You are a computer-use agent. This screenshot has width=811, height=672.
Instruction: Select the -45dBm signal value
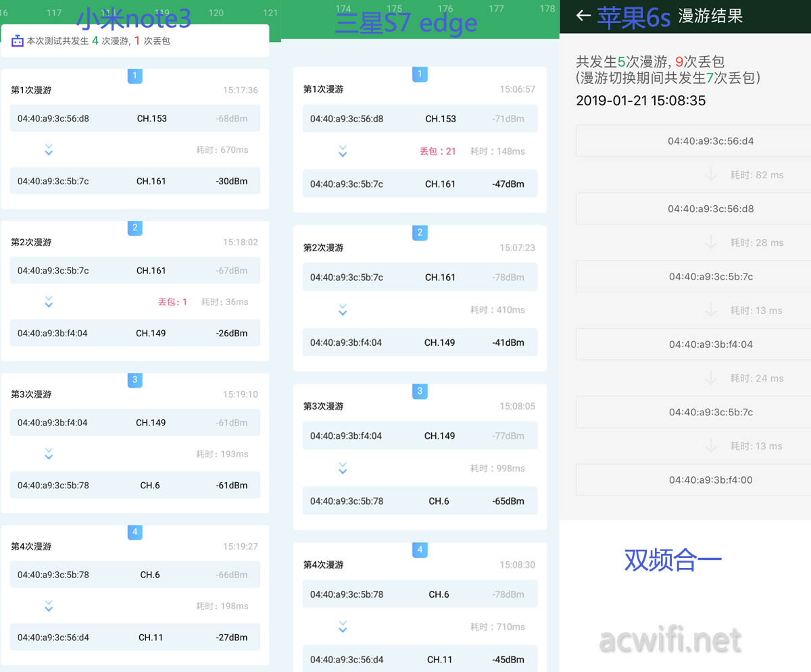508,659
